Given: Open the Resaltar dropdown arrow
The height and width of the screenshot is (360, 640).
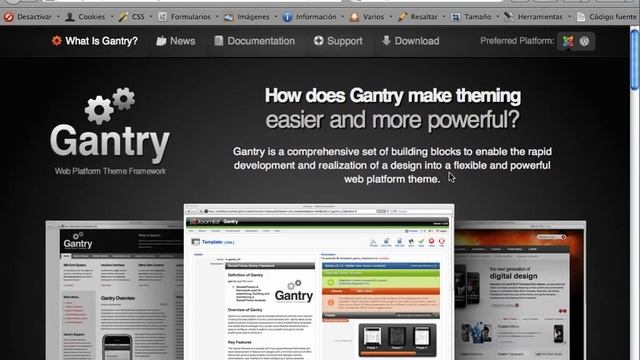Looking at the screenshot, I should click(x=444, y=17).
